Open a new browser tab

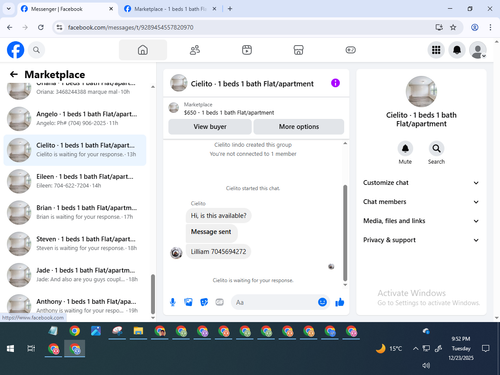pos(230,9)
